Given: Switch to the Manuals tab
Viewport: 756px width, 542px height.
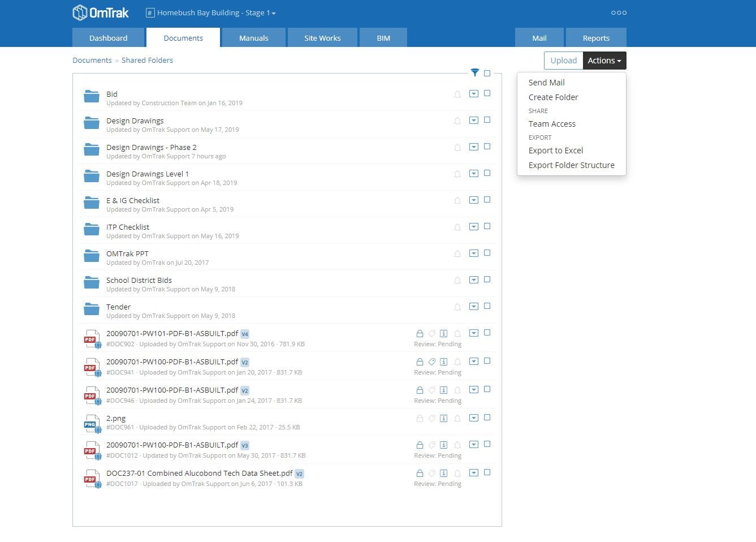Looking at the screenshot, I should tap(253, 37).
